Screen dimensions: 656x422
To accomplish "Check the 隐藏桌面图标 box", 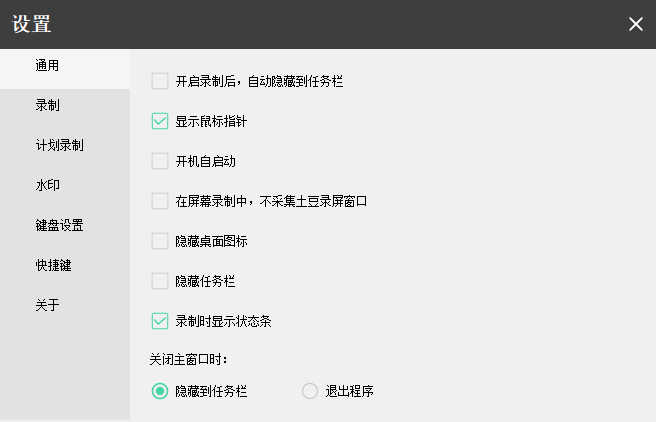I will point(160,241).
